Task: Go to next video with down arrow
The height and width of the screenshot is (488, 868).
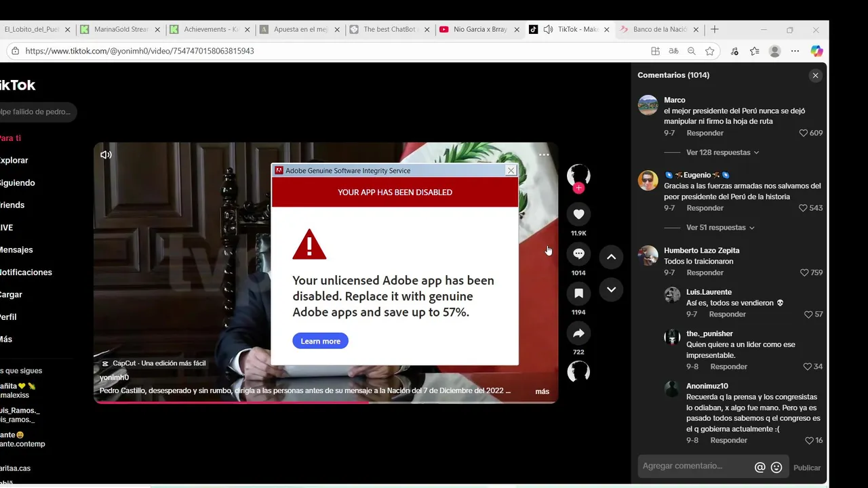Action: (x=611, y=289)
